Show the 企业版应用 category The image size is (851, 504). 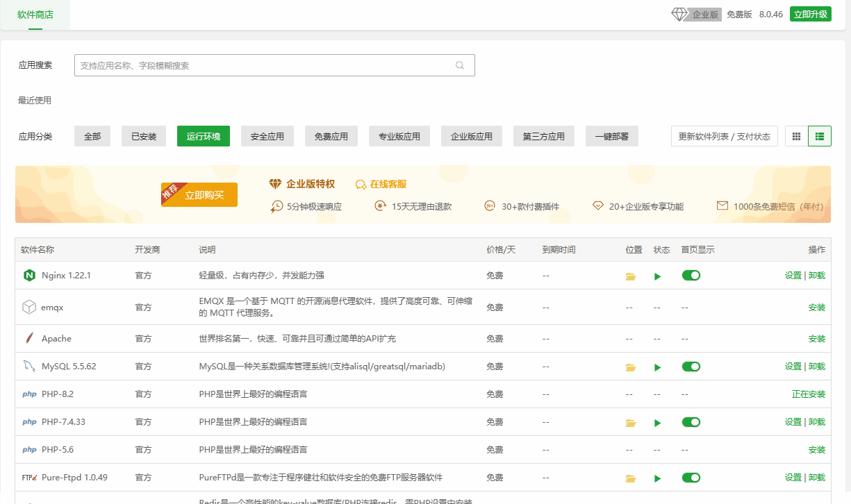click(x=472, y=137)
